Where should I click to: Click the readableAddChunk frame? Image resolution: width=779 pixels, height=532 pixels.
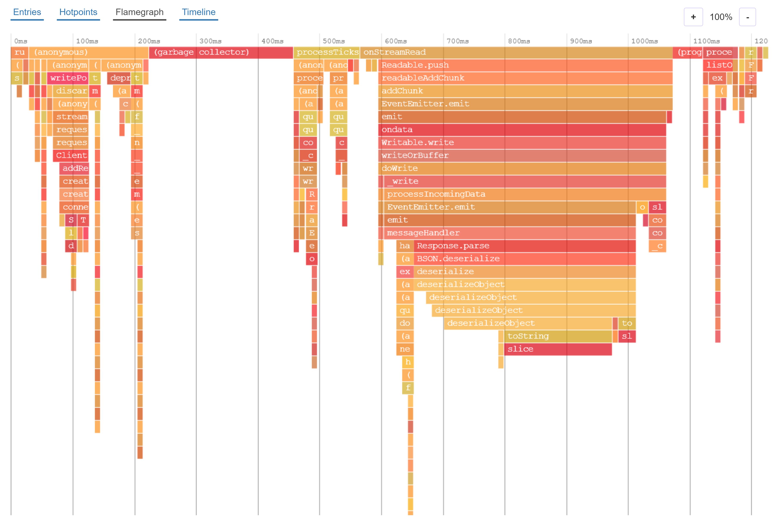(525, 78)
